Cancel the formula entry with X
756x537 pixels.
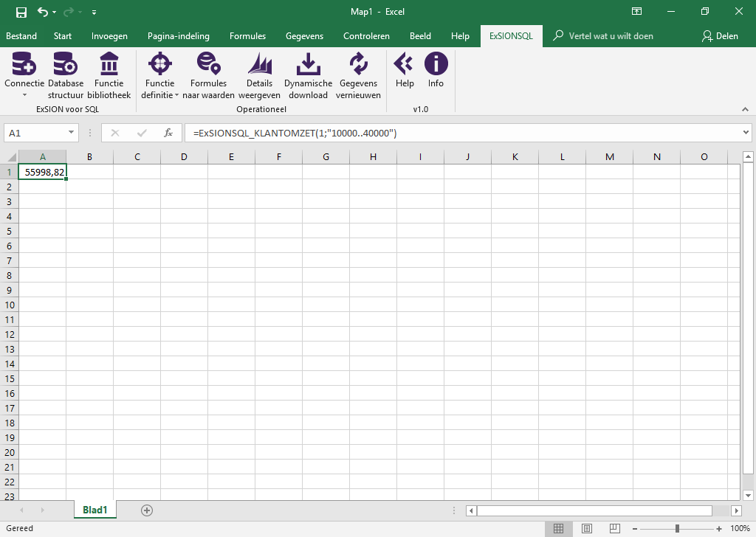114,133
